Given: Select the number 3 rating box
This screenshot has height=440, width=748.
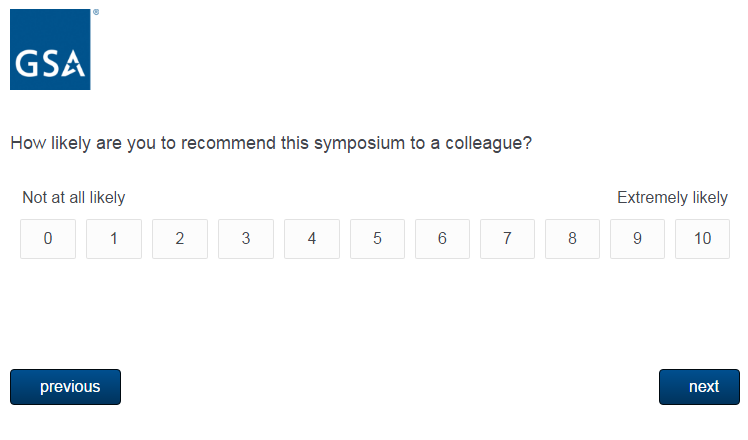Looking at the screenshot, I should tap(246, 239).
